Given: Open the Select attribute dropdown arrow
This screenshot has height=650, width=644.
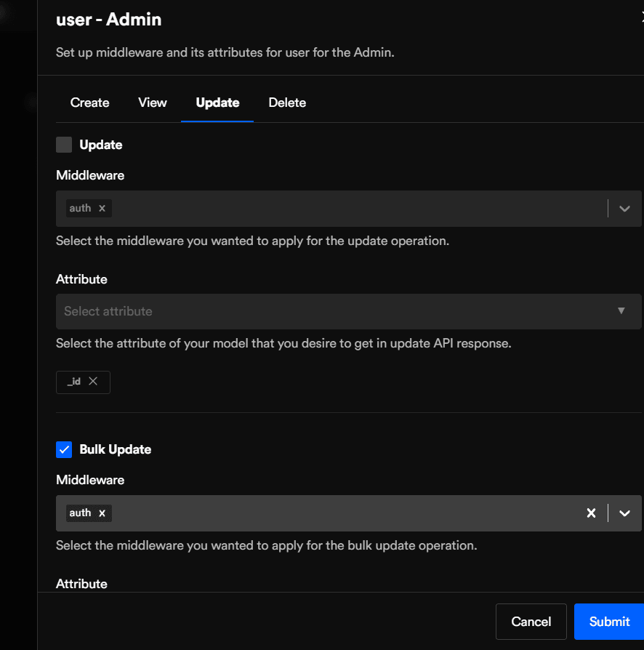Looking at the screenshot, I should 621,311.
